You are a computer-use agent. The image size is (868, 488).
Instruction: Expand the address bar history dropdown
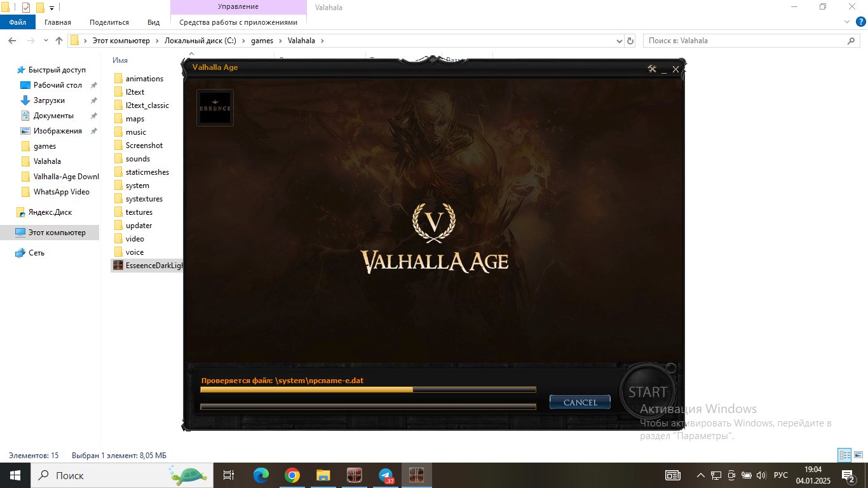pos(620,41)
